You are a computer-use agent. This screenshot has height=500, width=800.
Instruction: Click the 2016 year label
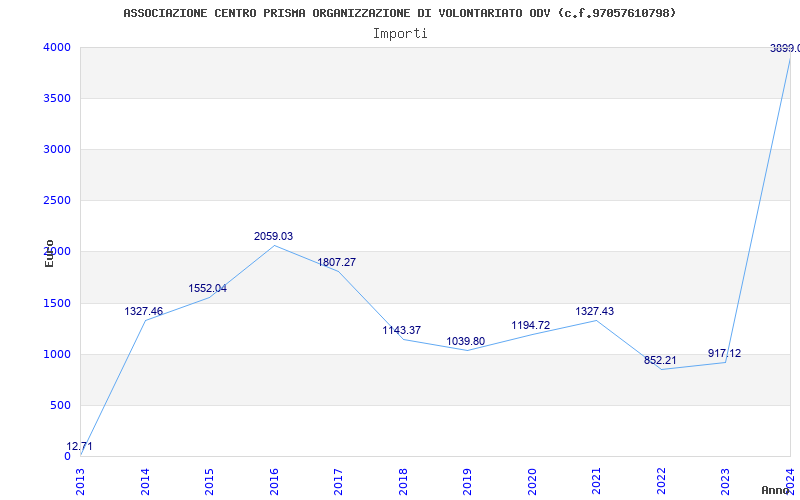(274, 481)
